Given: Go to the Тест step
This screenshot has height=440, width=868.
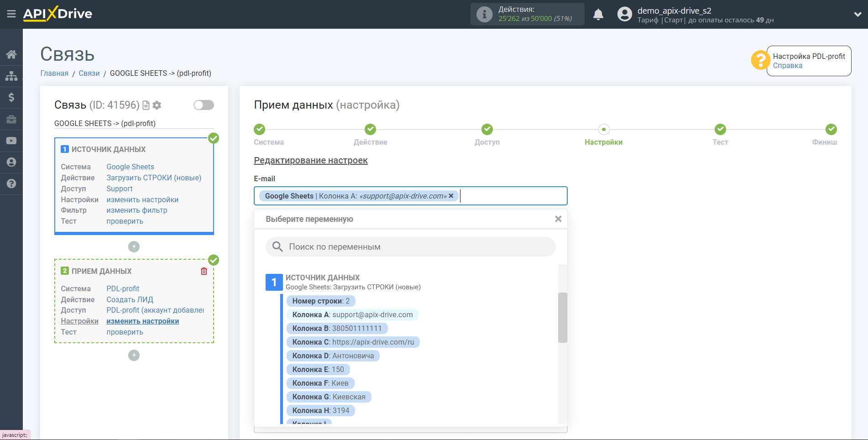Looking at the screenshot, I should point(720,130).
